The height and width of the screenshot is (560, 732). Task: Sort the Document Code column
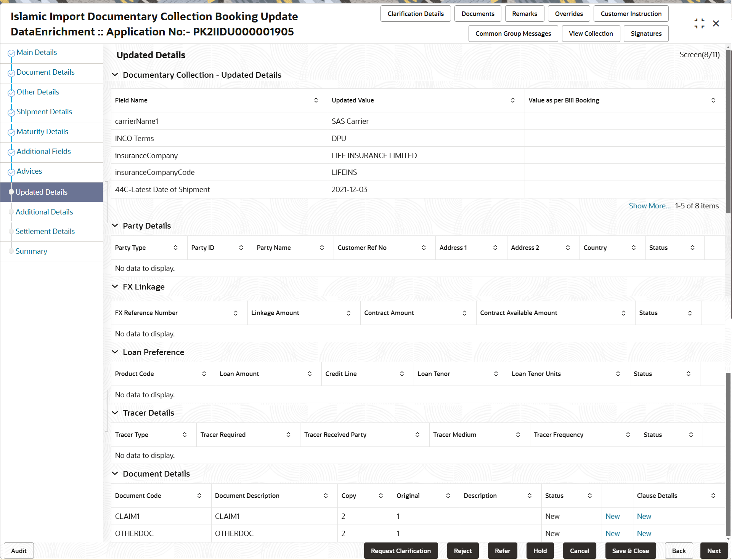coord(199,496)
